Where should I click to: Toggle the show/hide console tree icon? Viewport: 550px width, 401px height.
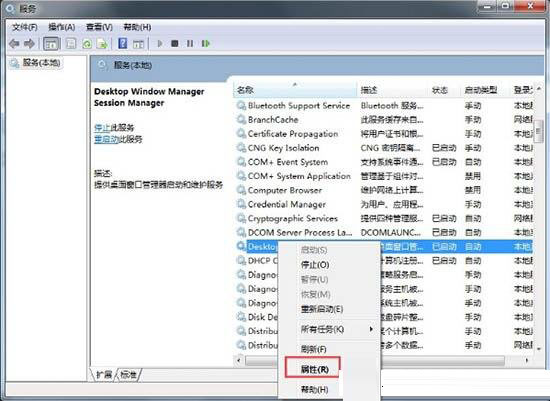51,44
